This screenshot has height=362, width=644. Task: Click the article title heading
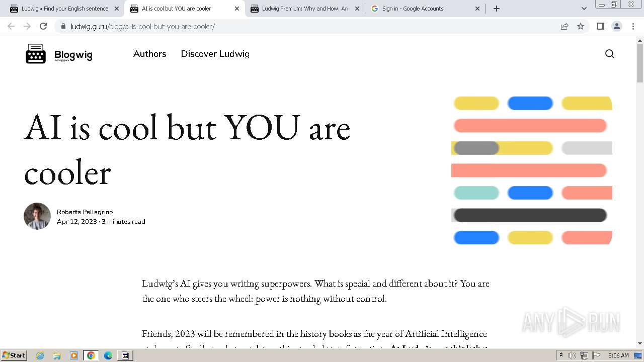click(x=187, y=150)
